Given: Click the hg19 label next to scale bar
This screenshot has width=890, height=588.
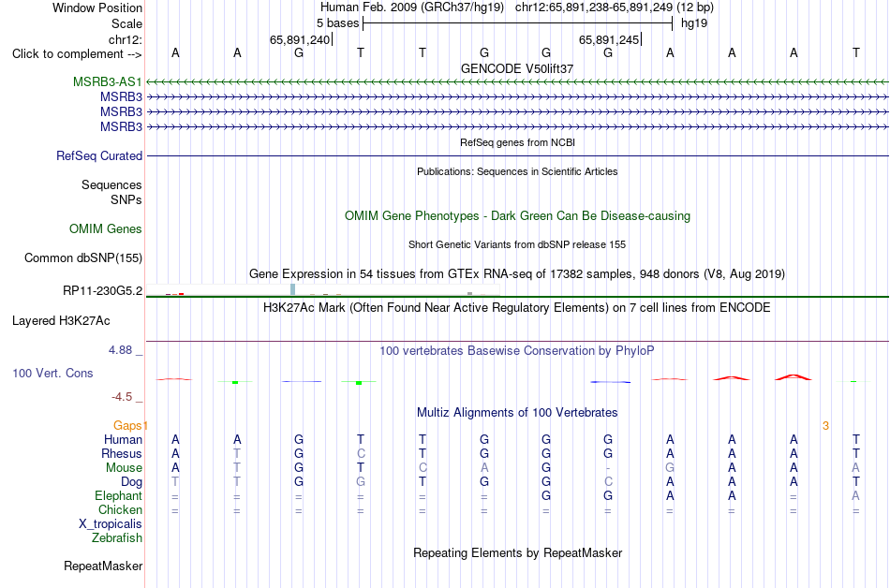Looking at the screenshot, I should (x=694, y=23).
